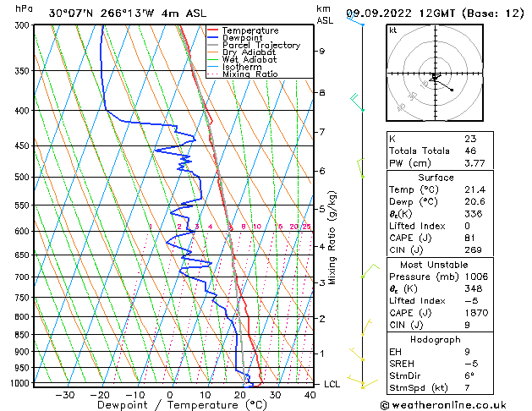Screen dimensions: 532x411
Task: Click the yellow wind barb near 850 hPa
Action: tap(366, 327)
